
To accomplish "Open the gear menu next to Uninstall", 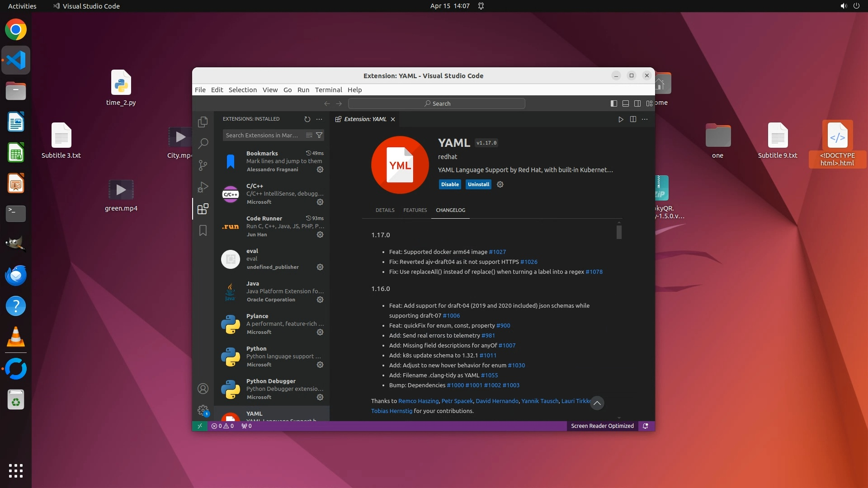I will coord(500,184).
